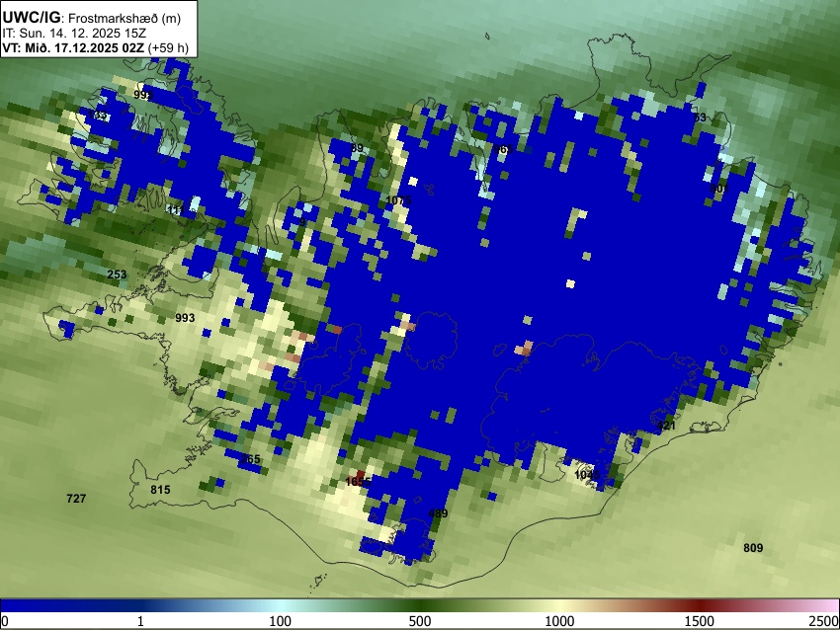Click the "Frostmarkshæð (m)" title text
Image resolution: width=840 pixels, height=630 pixels.
click(x=125, y=18)
